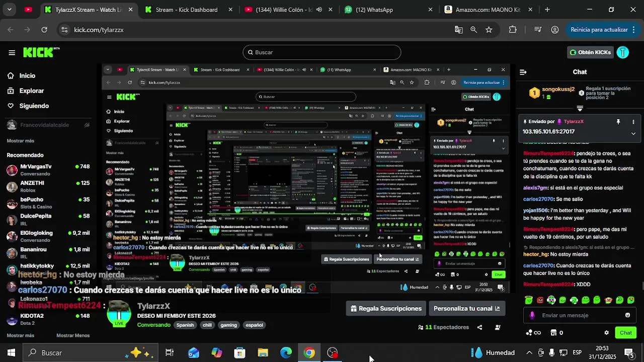View the 11 Espectadores list
Screen dimensions: 644x362
point(443,327)
